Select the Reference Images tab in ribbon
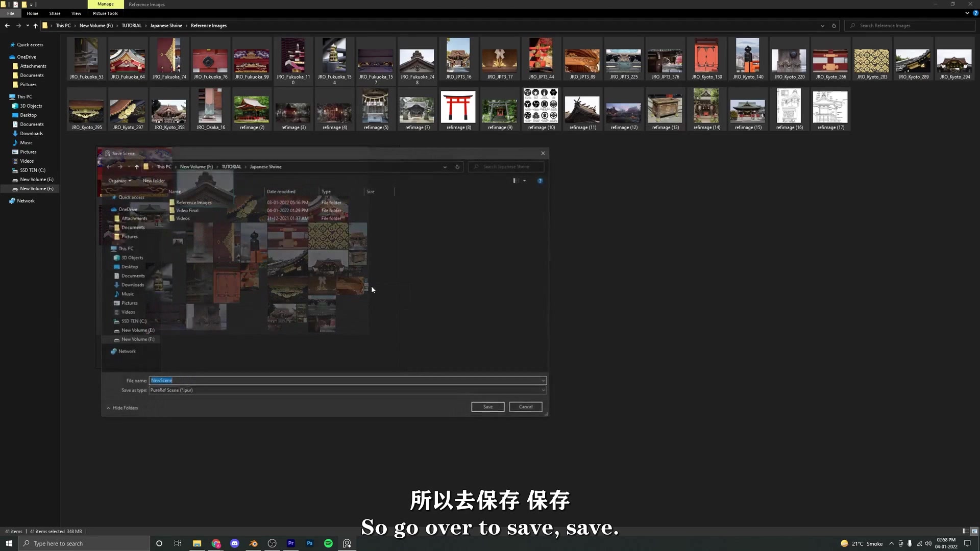Viewport: 980px width, 551px height. [146, 5]
